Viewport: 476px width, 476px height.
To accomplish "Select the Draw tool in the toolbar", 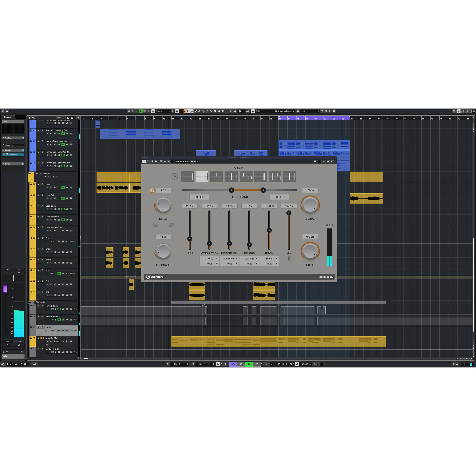I will point(196,111).
